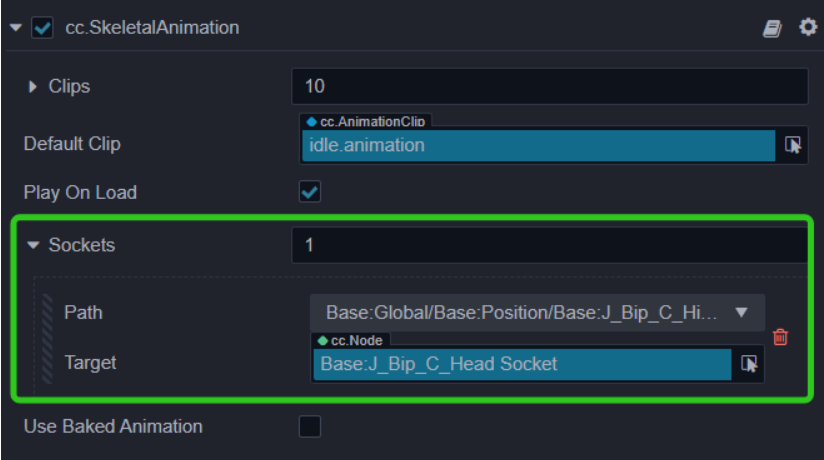The image size is (824, 460).
Task: Click the cc.Node type tag
Action: click(350, 340)
